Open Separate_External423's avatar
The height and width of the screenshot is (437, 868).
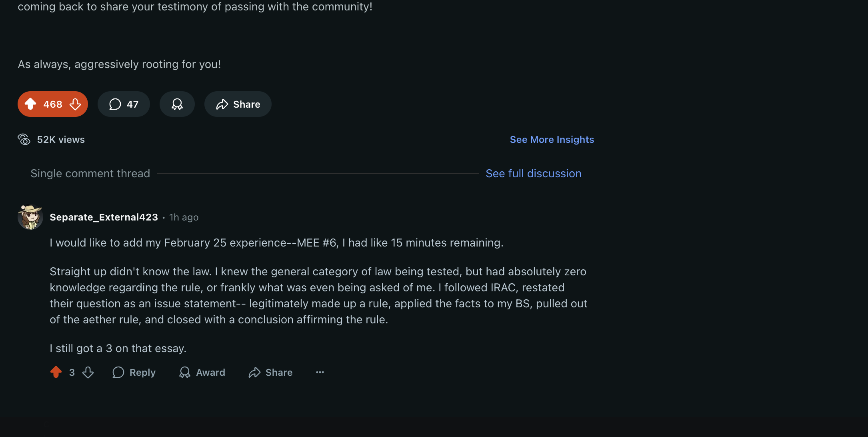point(30,217)
